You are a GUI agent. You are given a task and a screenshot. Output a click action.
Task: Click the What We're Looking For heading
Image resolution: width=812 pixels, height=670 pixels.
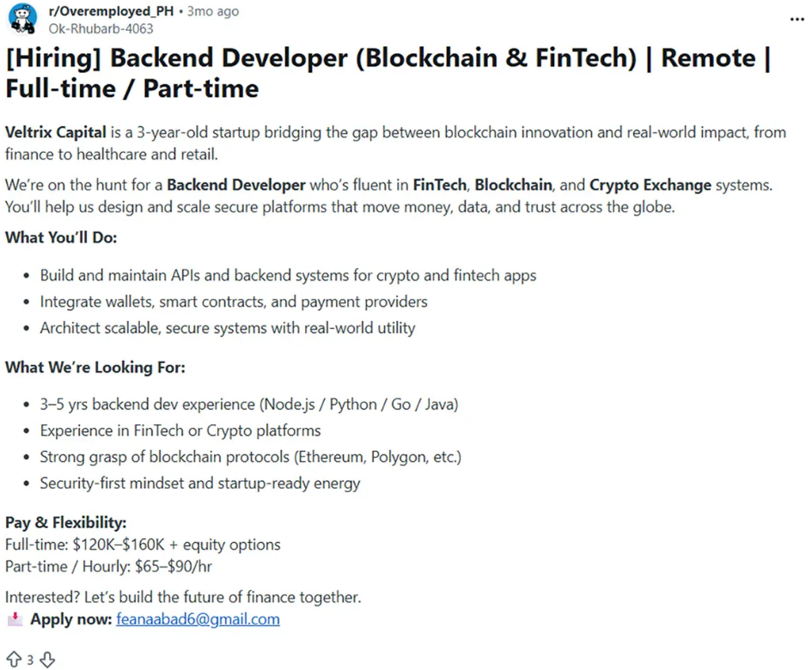click(95, 368)
